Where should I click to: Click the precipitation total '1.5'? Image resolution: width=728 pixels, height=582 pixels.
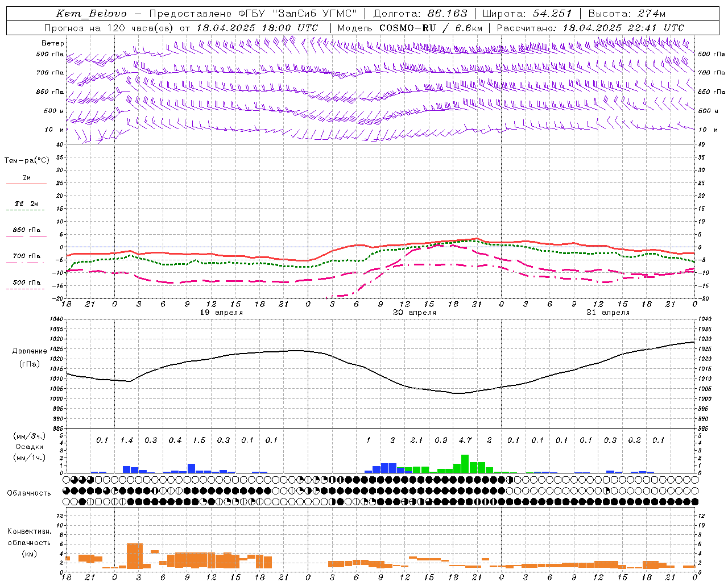click(x=199, y=440)
